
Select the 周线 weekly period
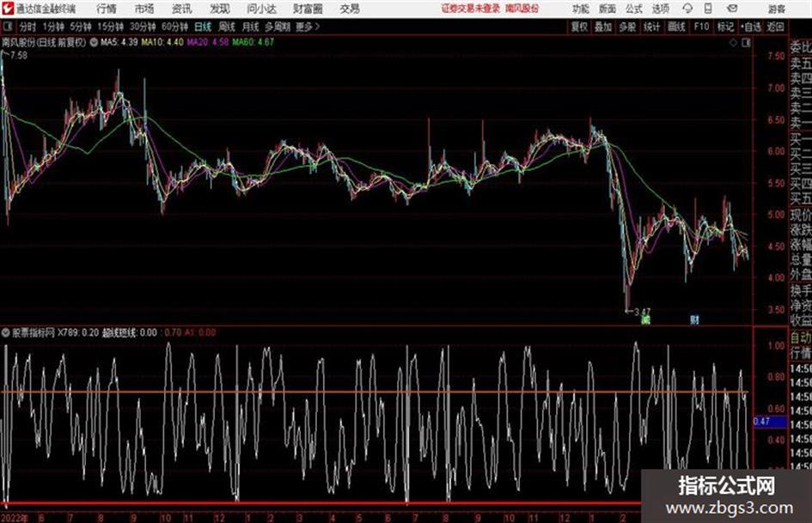click(227, 27)
